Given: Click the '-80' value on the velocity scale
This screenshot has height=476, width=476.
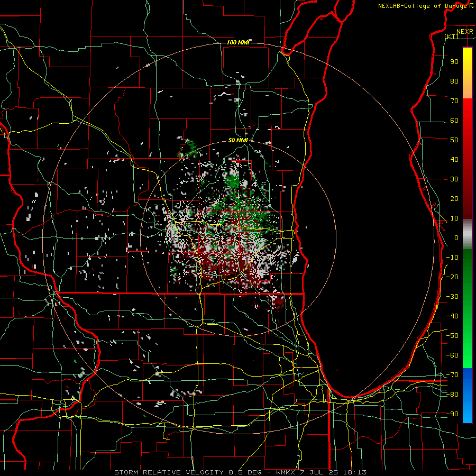Looking at the screenshot, I should coord(452,395).
